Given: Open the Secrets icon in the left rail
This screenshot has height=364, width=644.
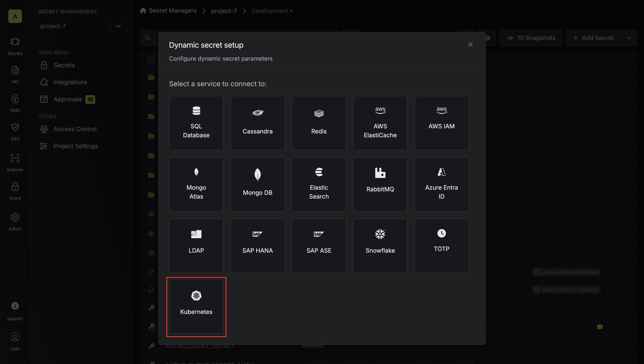Looking at the screenshot, I should point(15,46).
